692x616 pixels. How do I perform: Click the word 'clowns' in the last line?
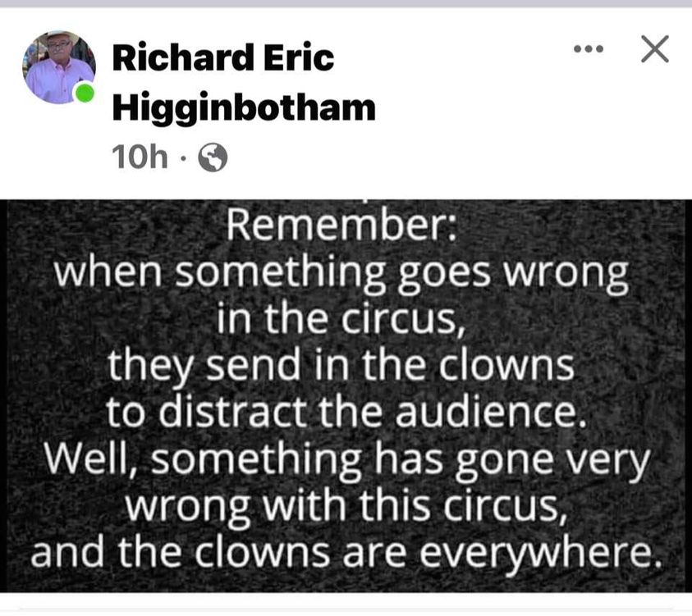[262, 552]
